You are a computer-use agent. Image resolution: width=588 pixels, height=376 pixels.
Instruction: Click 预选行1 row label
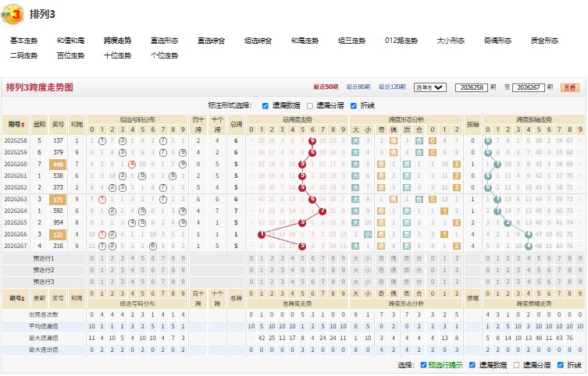pyautogui.click(x=44, y=258)
